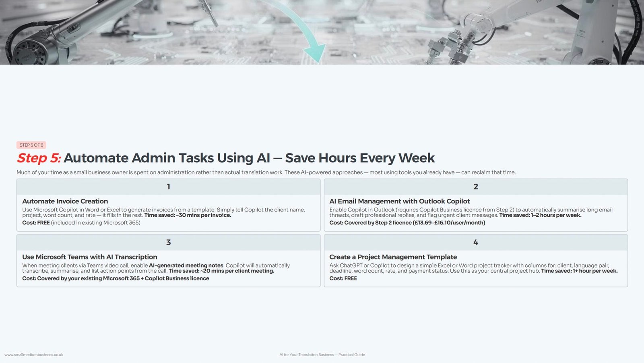Click the red 'Step 5:' title text

tap(39, 158)
